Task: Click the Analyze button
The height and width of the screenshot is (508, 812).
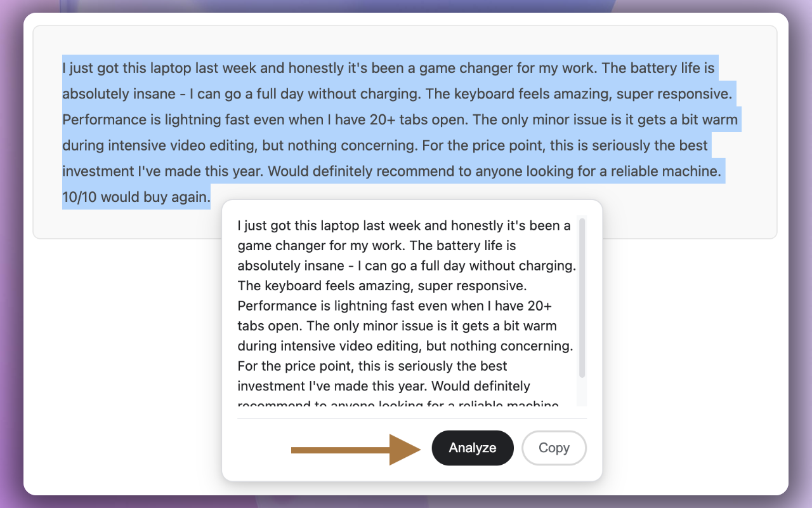Action: [x=472, y=448]
